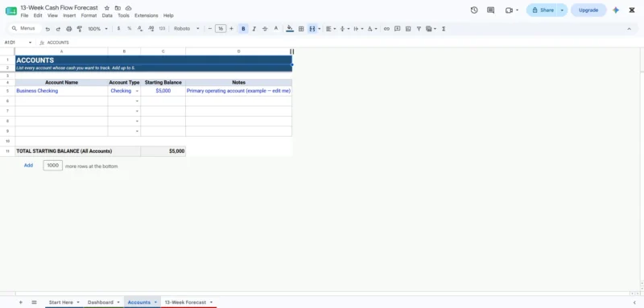Start a meeting with the camera icon

(x=510, y=10)
